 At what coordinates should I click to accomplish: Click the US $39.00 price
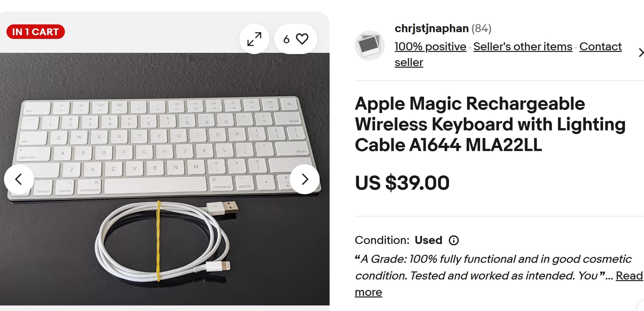click(x=402, y=183)
